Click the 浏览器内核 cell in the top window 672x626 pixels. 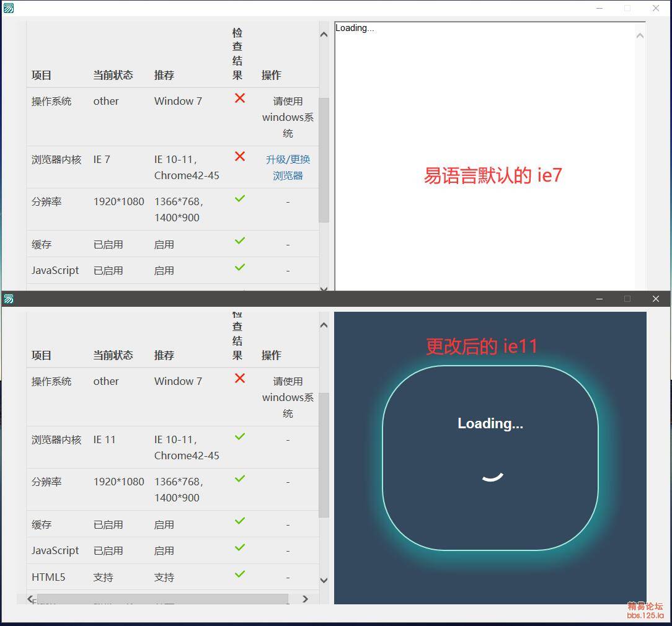click(56, 160)
